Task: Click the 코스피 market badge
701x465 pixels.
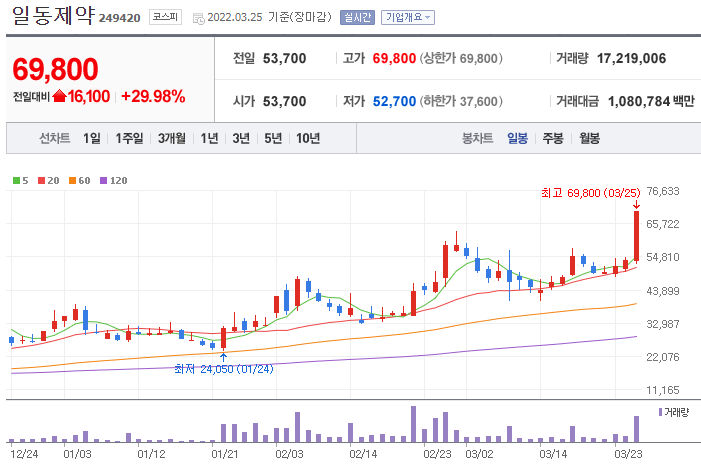Action: coord(165,17)
